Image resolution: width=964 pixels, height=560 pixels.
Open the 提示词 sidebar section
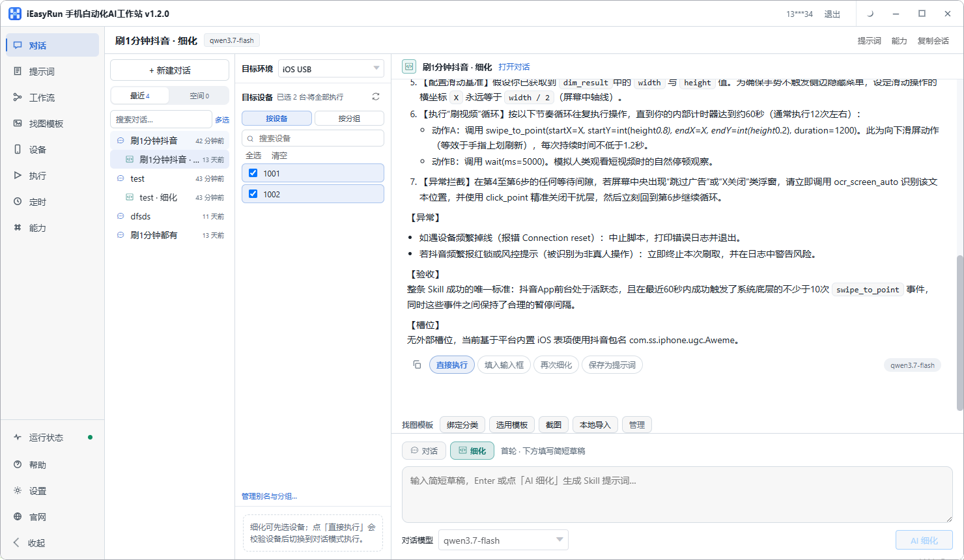52,72
